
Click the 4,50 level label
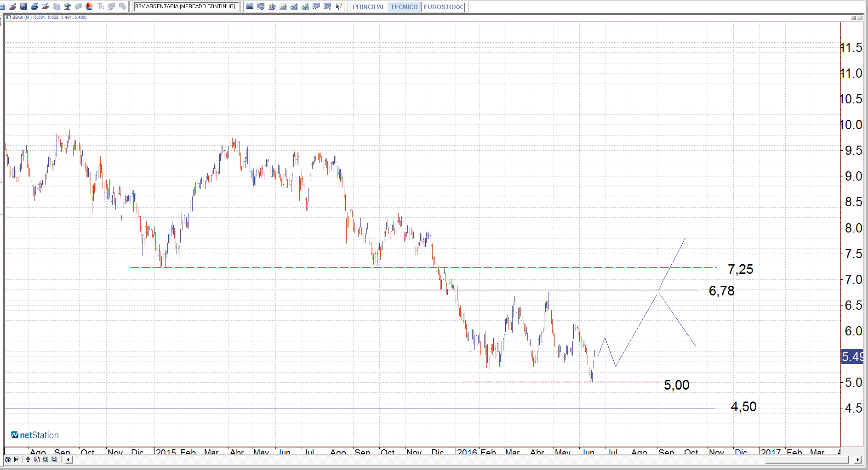click(744, 407)
